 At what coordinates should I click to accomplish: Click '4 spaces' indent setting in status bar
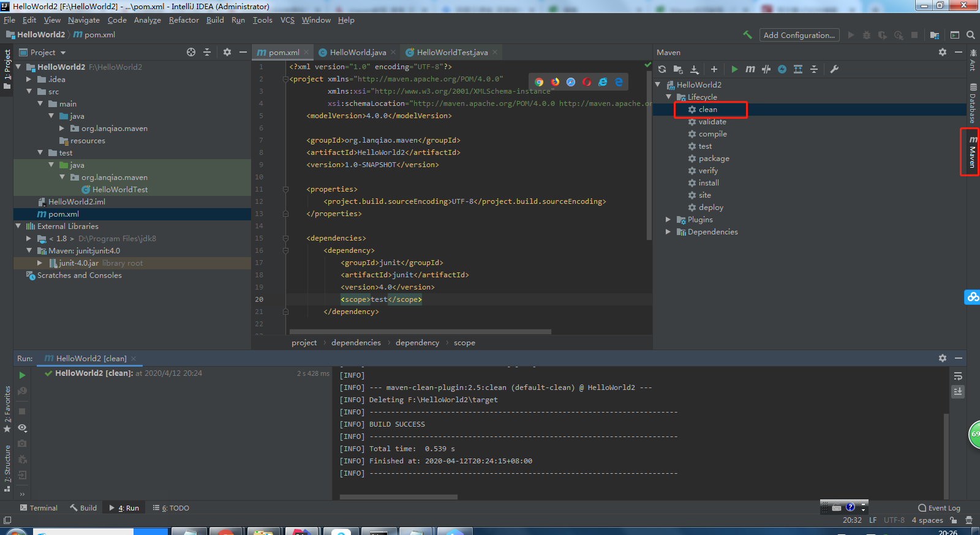coord(927,520)
